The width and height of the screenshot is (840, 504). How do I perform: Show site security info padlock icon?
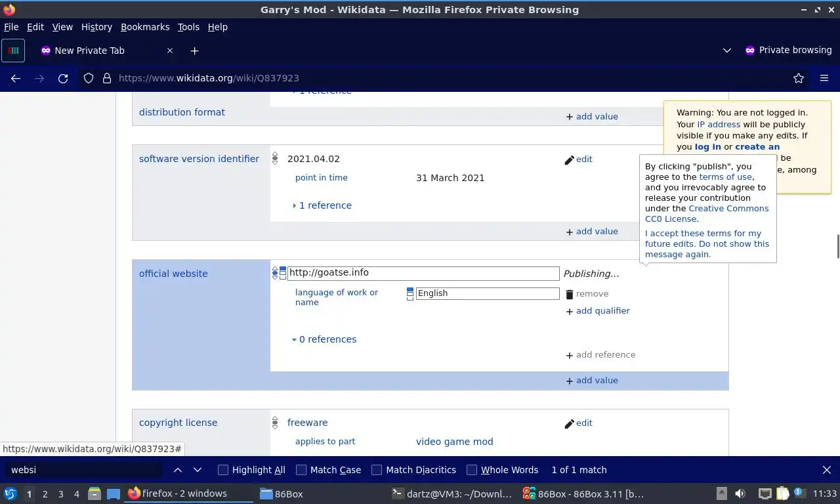click(x=107, y=78)
